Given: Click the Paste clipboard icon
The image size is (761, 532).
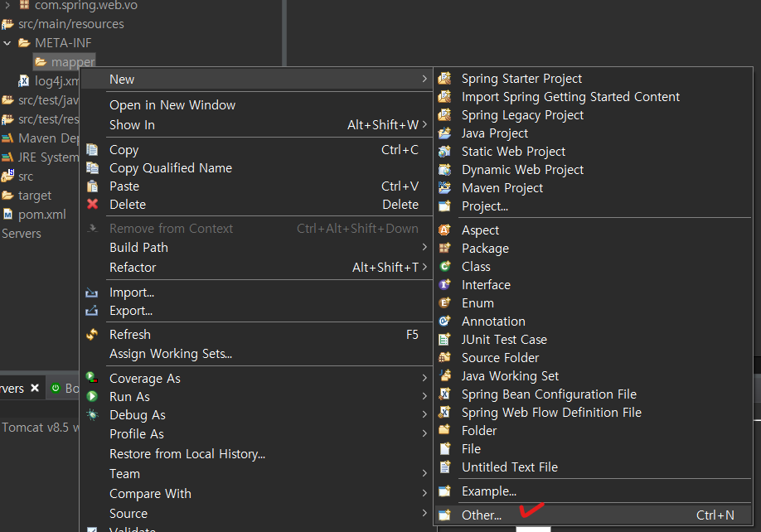Looking at the screenshot, I should (x=92, y=186).
